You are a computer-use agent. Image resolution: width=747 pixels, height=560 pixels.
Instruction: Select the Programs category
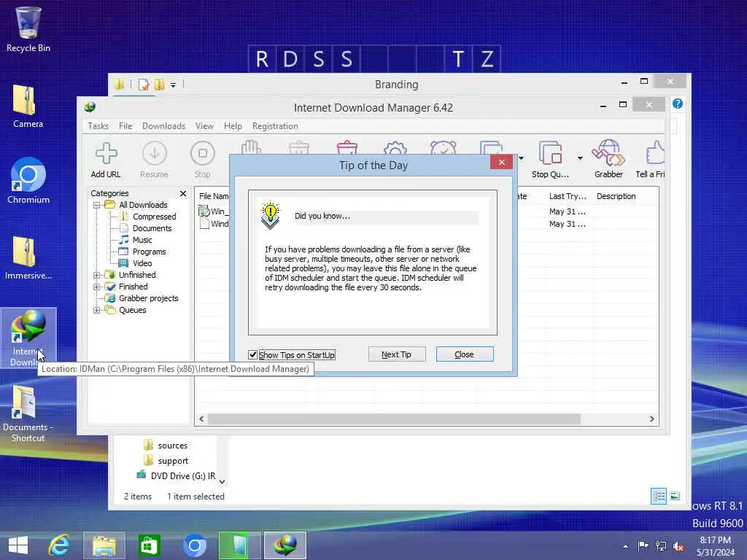click(149, 252)
